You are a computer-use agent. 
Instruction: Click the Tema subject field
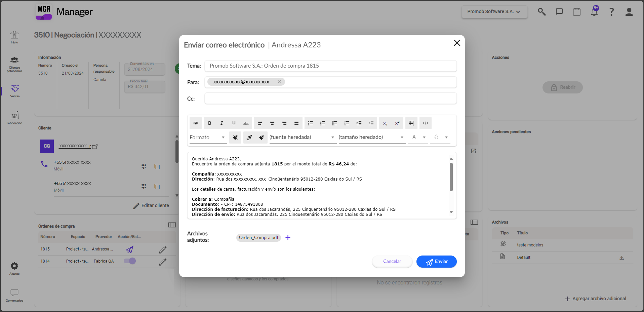[x=331, y=66]
